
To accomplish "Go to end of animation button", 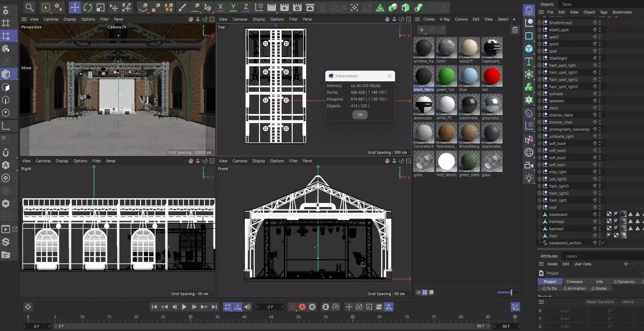I will click(x=214, y=307).
